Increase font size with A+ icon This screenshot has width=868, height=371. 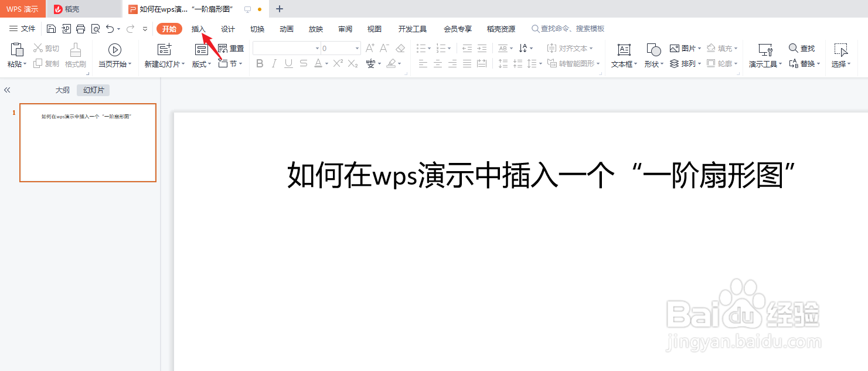(370, 48)
